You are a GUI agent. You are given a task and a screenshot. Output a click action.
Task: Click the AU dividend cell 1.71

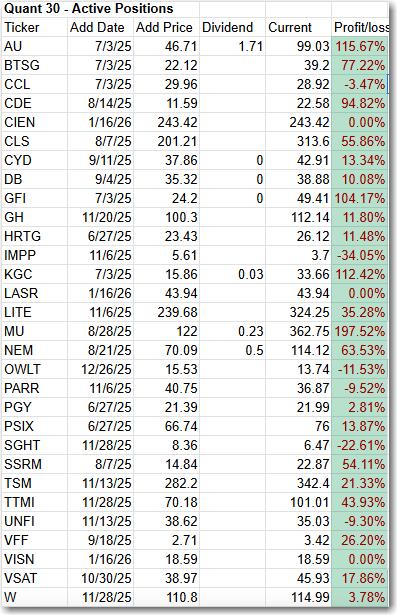(233, 46)
